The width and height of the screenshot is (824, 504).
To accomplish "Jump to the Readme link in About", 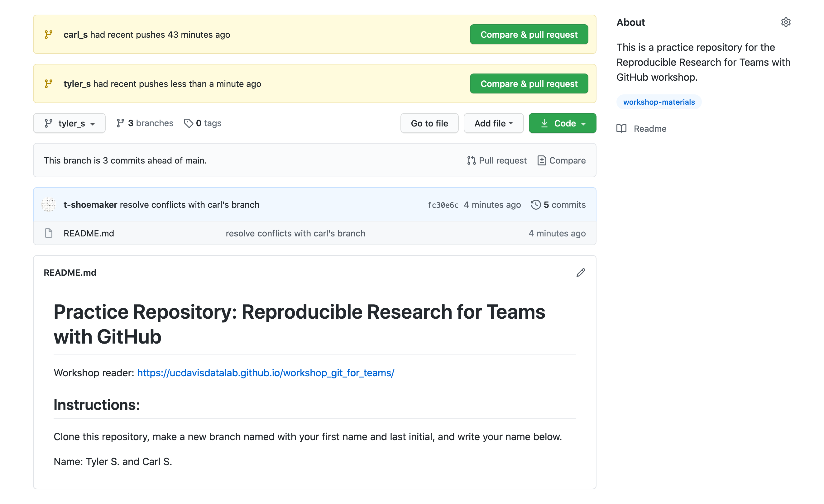I will pyautogui.click(x=641, y=129).
